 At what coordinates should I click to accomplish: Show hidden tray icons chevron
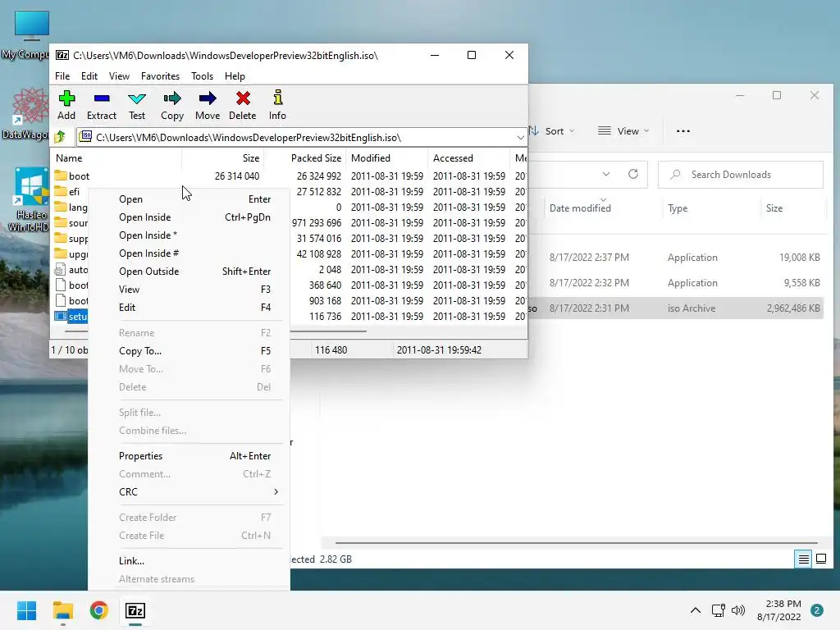click(x=696, y=610)
